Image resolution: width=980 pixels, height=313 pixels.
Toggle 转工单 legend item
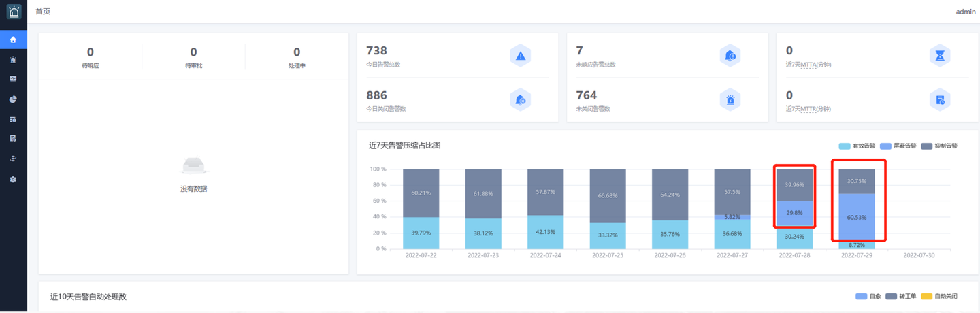[902, 297]
